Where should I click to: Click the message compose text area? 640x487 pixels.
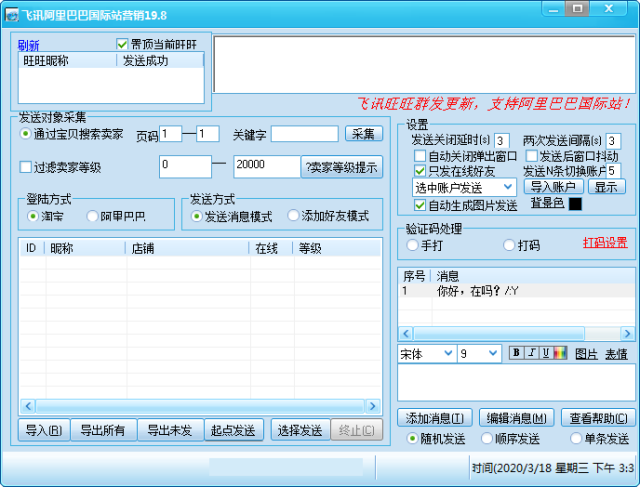(x=516, y=382)
